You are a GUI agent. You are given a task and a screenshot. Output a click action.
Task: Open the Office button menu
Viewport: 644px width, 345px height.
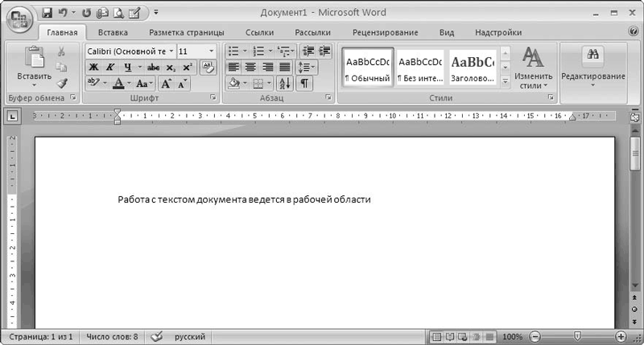click(x=18, y=18)
